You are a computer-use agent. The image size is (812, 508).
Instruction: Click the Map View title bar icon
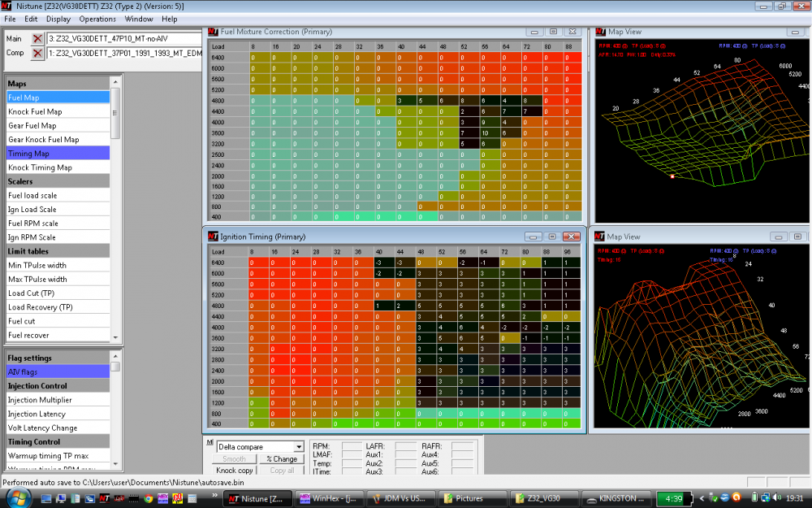tap(600, 32)
